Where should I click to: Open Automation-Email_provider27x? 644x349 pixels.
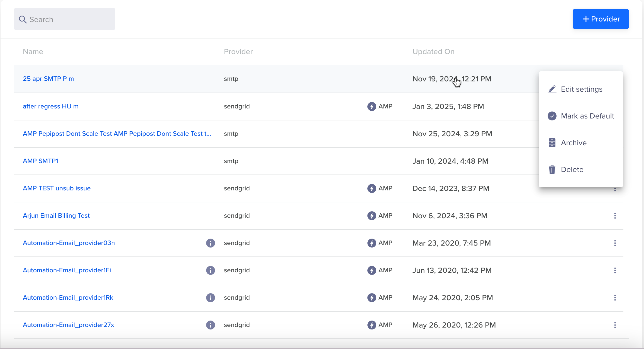point(69,325)
